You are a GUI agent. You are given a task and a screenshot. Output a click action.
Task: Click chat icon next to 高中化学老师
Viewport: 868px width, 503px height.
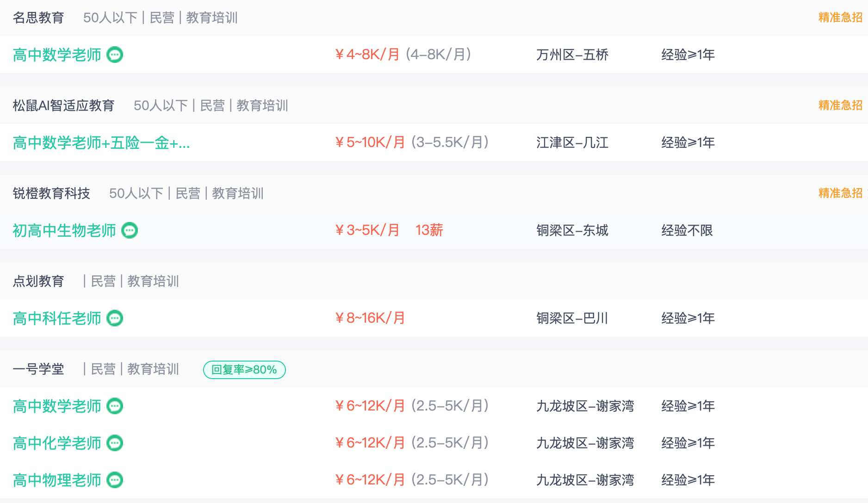coord(115,443)
